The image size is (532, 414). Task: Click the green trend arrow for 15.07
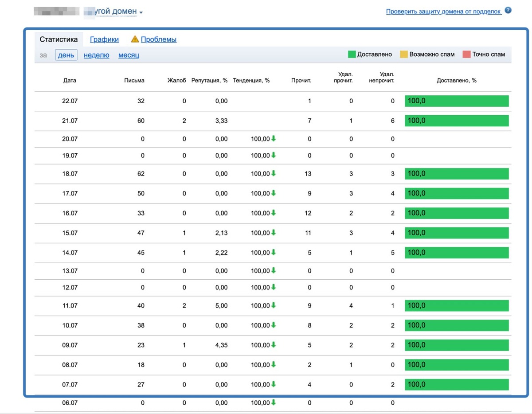[x=274, y=232]
